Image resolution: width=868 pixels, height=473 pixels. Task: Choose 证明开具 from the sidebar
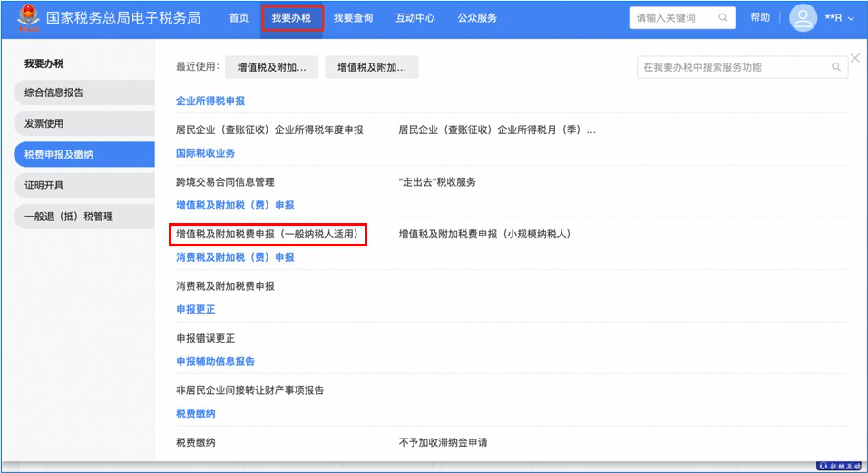[83, 186]
